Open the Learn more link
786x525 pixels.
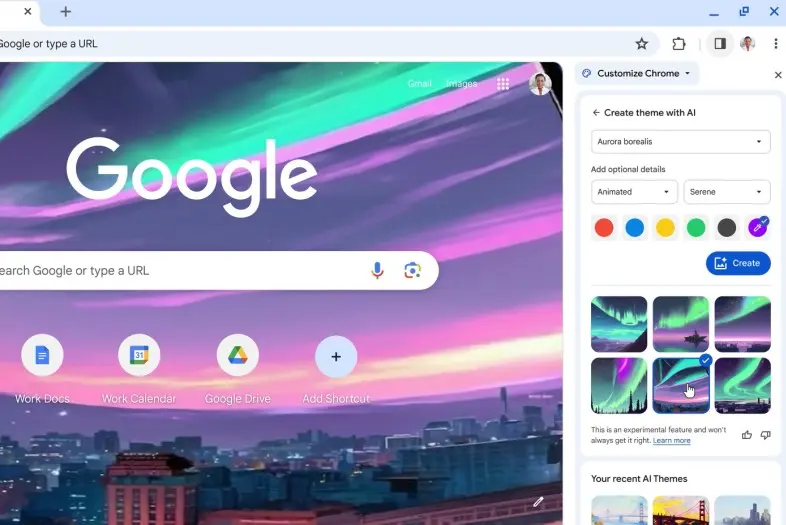671,440
